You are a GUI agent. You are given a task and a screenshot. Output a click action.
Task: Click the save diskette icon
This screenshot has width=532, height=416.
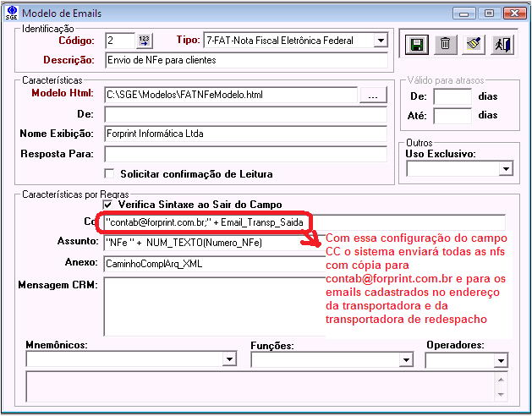tap(416, 46)
